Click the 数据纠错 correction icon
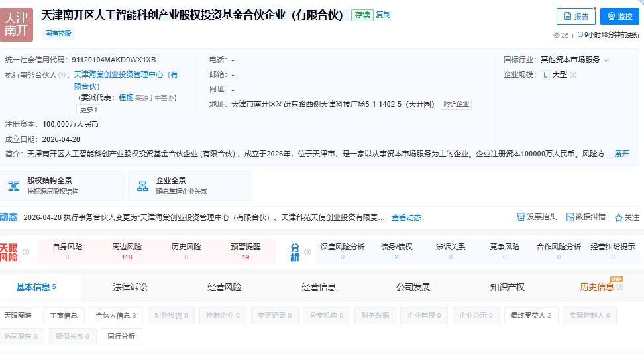The width and height of the screenshot is (644, 358). pos(570,217)
